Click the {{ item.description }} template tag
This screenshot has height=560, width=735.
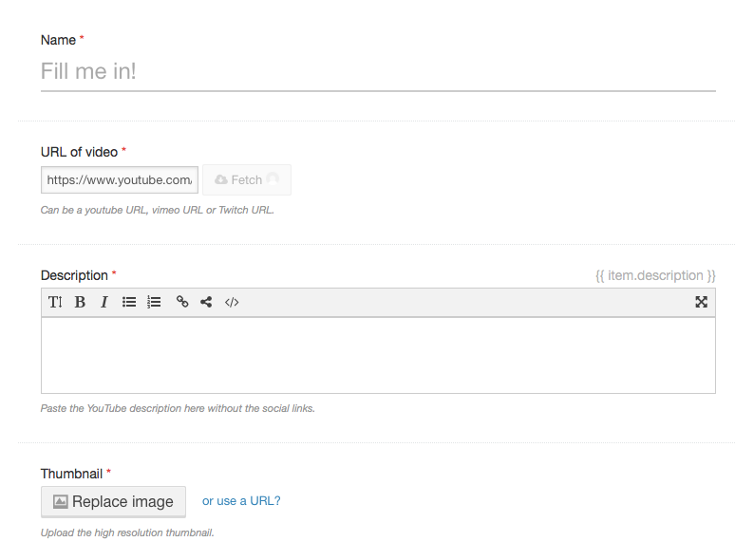[x=655, y=275]
